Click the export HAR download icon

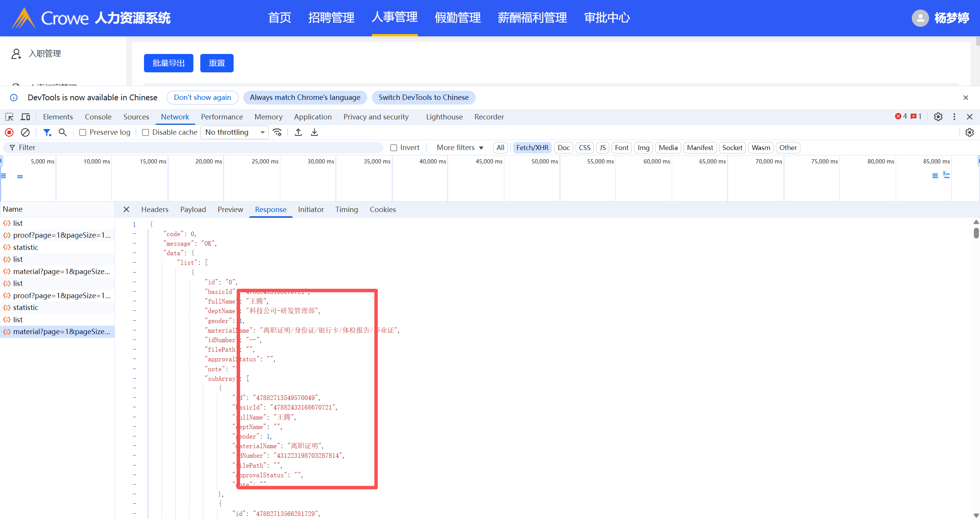click(314, 132)
